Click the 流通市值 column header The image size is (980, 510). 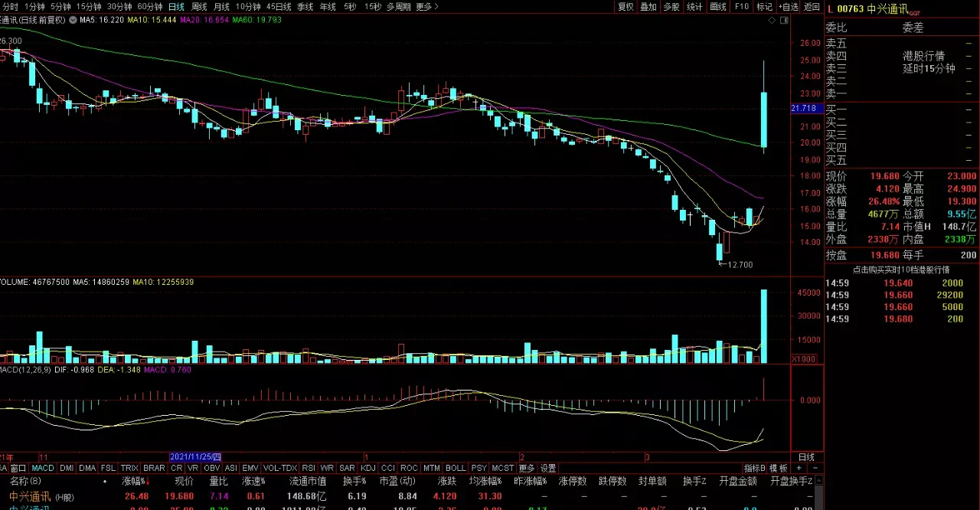click(308, 481)
